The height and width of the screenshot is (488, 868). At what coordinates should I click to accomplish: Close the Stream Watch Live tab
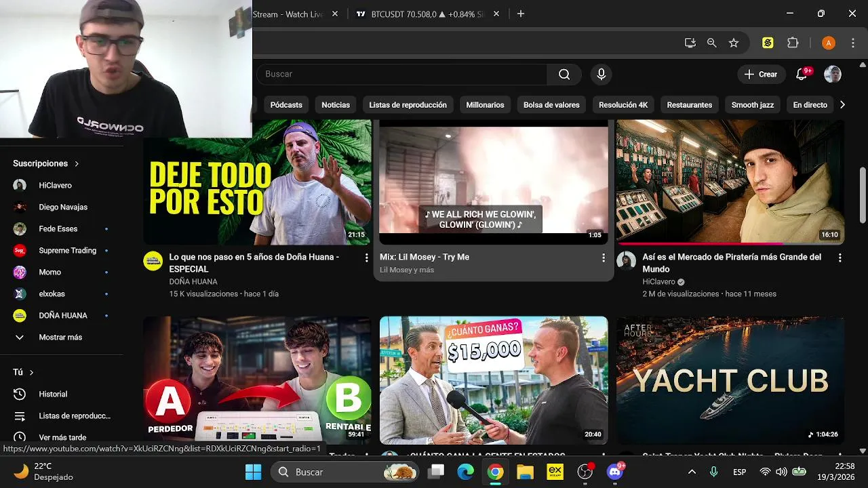335,14
